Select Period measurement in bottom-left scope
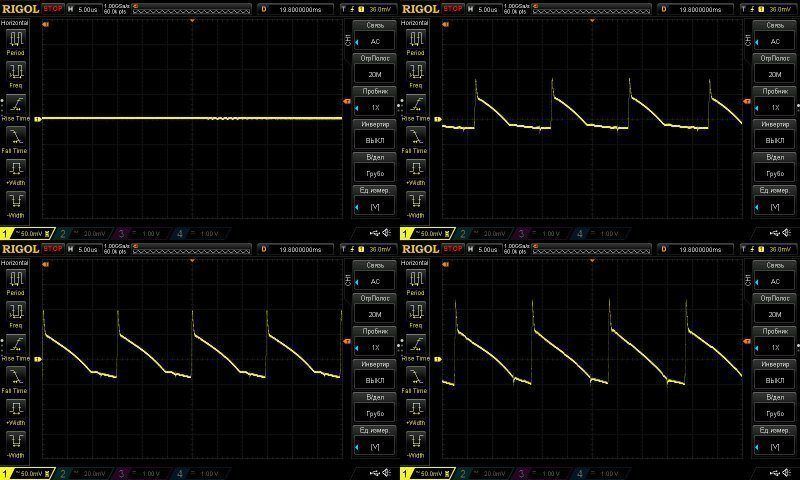This screenshot has width=800, height=480. 16,282
